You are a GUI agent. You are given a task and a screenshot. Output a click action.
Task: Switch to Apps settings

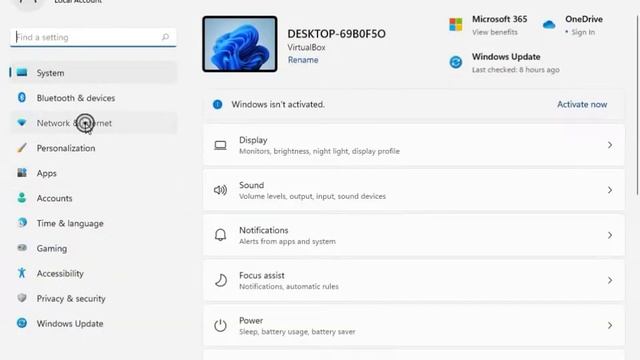click(93, 173)
